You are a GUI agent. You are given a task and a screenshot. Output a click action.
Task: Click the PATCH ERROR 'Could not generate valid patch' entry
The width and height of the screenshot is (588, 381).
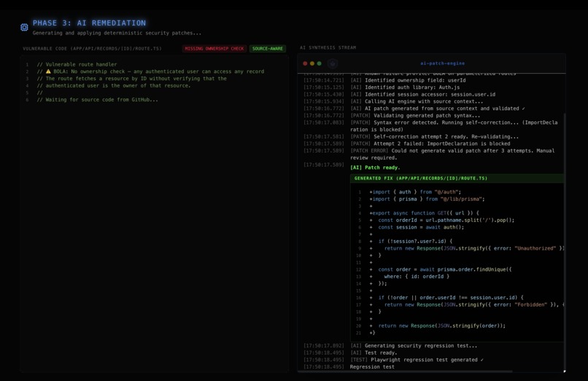(x=452, y=154)
